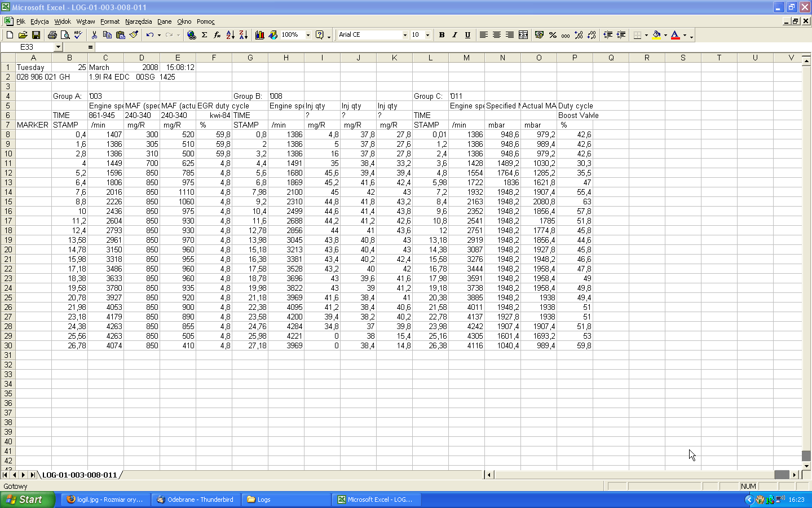Expand the Arial CE font dropdown

404,35
